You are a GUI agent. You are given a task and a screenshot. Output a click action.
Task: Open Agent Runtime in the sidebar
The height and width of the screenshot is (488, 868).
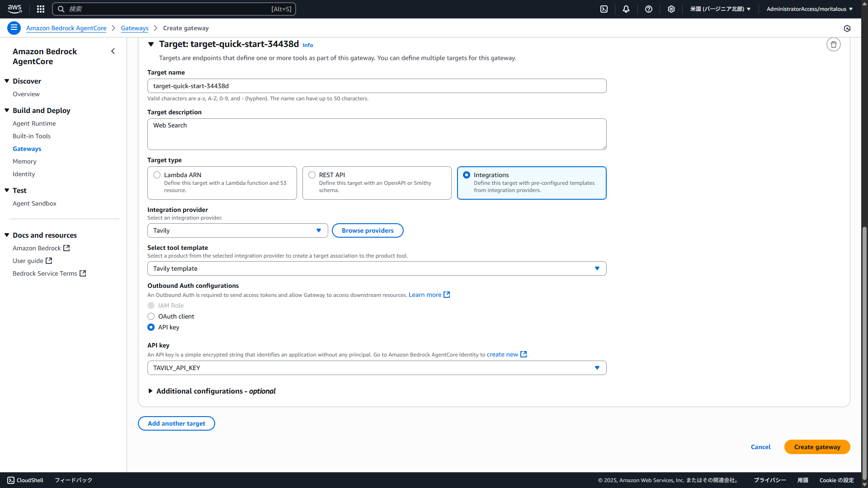coord(34,123)
